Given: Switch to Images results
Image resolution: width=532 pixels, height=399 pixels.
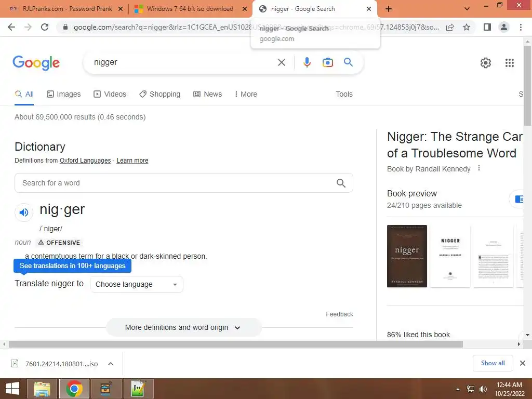Looking at the screenshot, I should pos(64,94).
